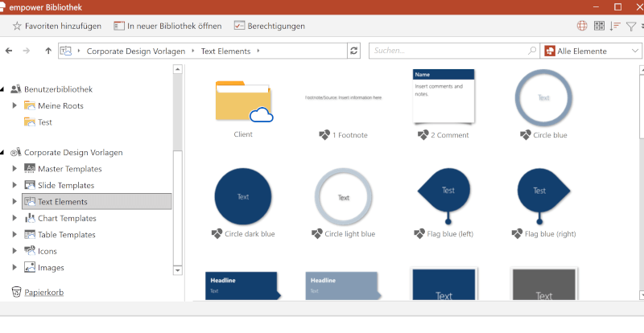Click the Images folder tree icon
Image resolution: width=644 pixels, height=333 pixels.
(30, 267)
